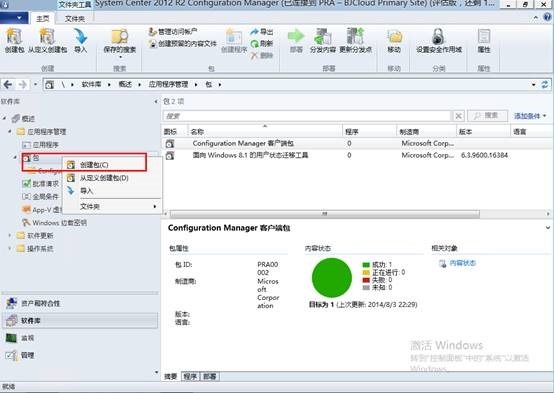Click the back navigation arrow
Screen dimensions: 554x393
[x=8, y=84]
